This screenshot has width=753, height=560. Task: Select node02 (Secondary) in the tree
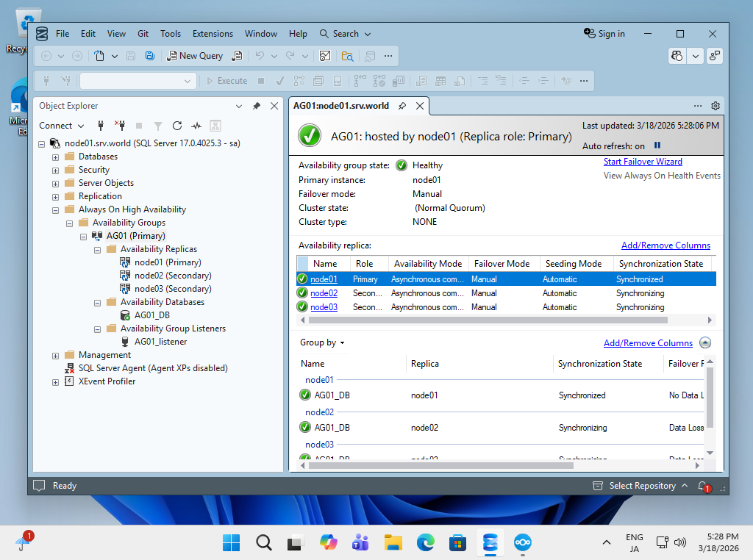[173, 276]
